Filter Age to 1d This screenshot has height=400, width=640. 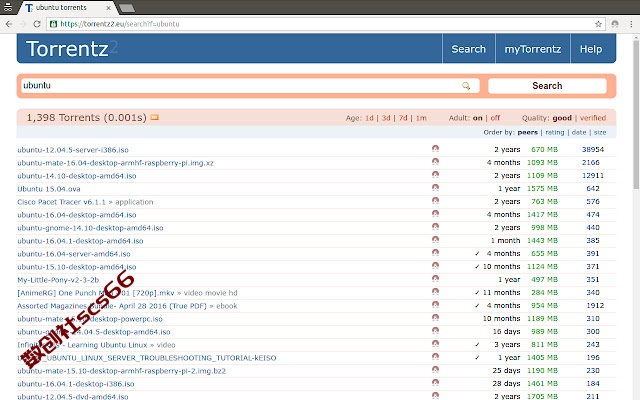369,118
